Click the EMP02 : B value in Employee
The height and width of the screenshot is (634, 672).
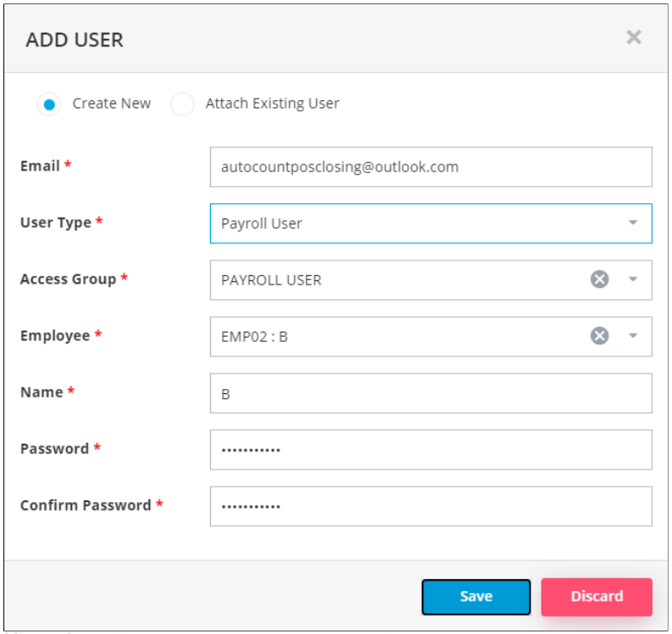point(254,337)
